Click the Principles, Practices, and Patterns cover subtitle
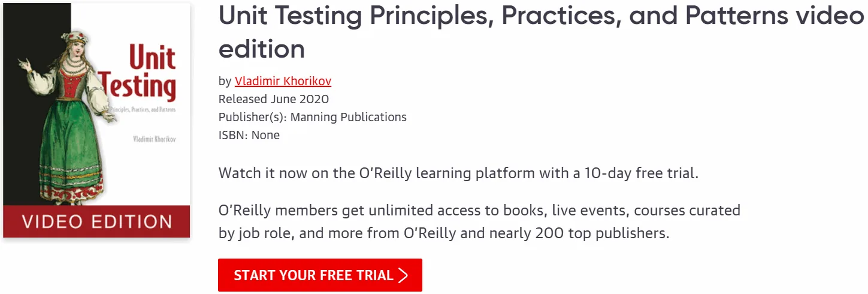868x294 pixels. click(146, 110)
